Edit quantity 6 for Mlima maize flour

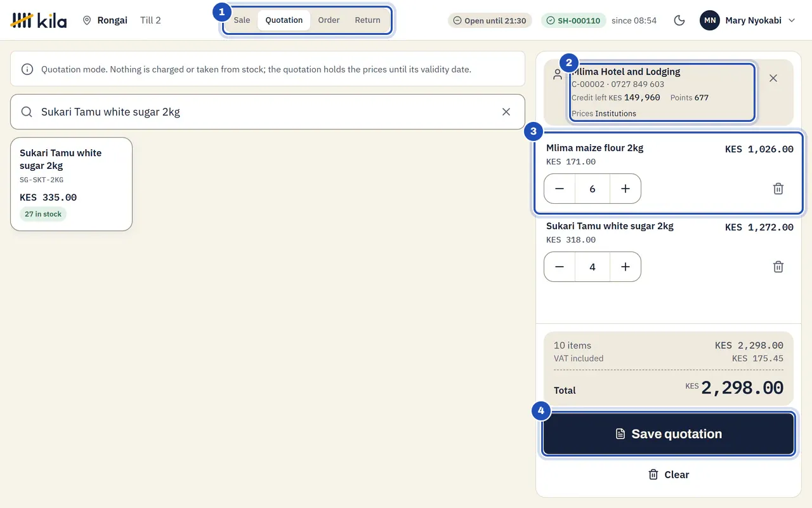coord(593,189)
